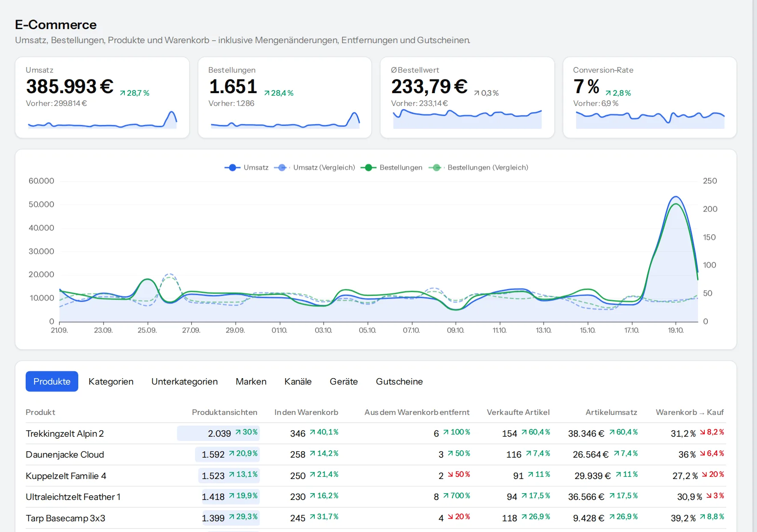
Task: Toggle the Bestellungen legend series
Action: click(391, 168)
